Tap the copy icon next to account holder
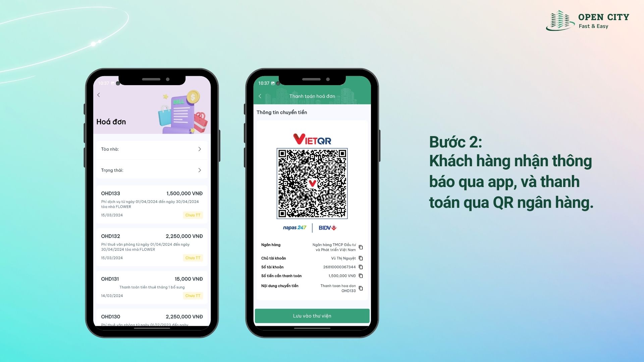 pos(363,258)
